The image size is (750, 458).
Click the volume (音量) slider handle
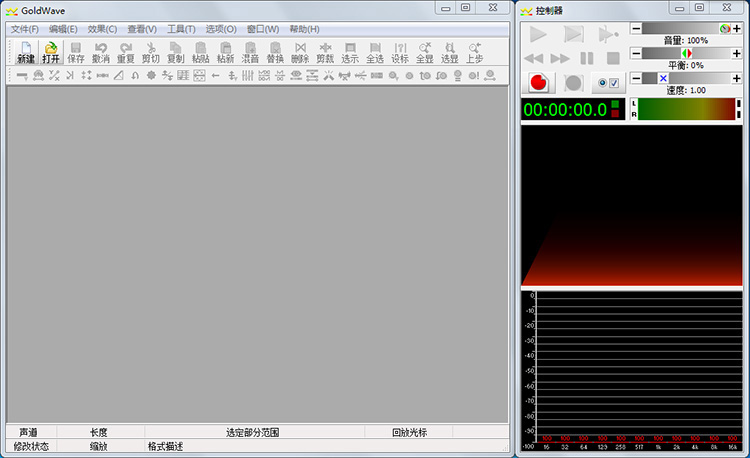tap(725, 29)
